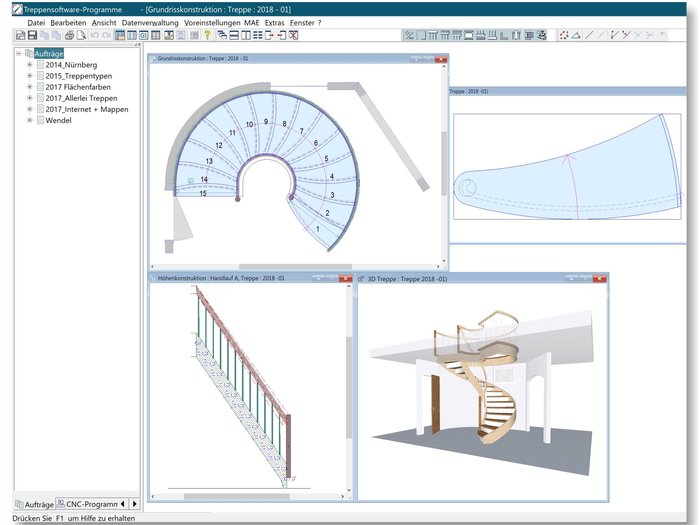
Task: Open the Fenster menu
Action: point(302,23)
